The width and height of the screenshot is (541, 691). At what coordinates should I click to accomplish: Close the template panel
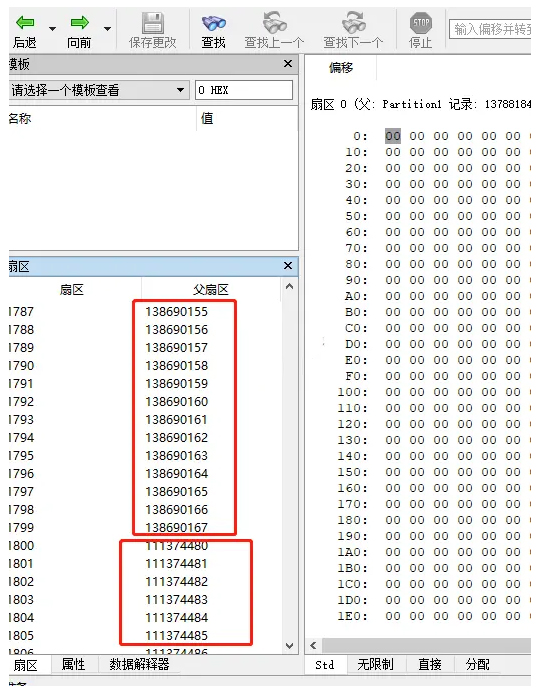tap(288, 64)
